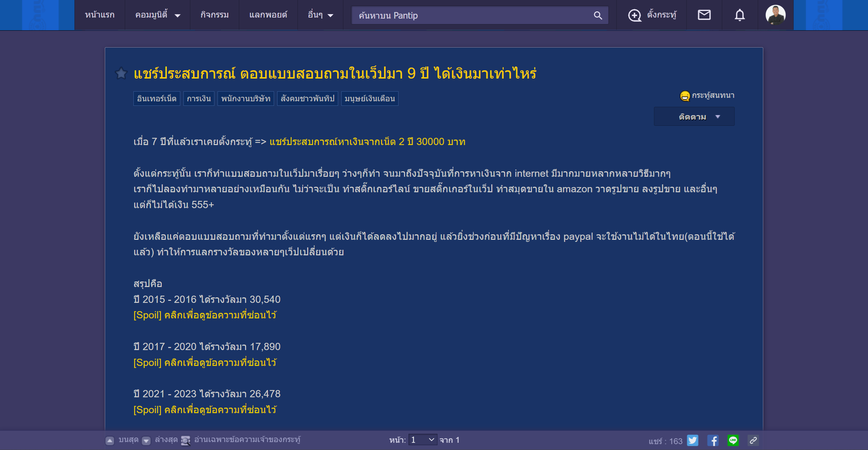Open the มนุษย์เงินเดือน tag

pyautogui.click(x=370, y=99)
